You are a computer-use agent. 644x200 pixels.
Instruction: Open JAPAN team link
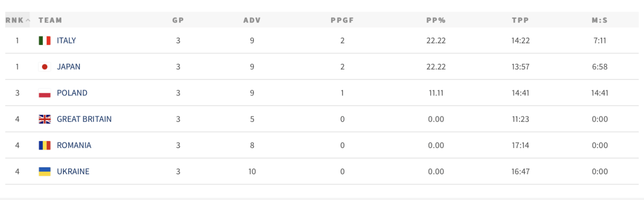[x=69, y=67]
